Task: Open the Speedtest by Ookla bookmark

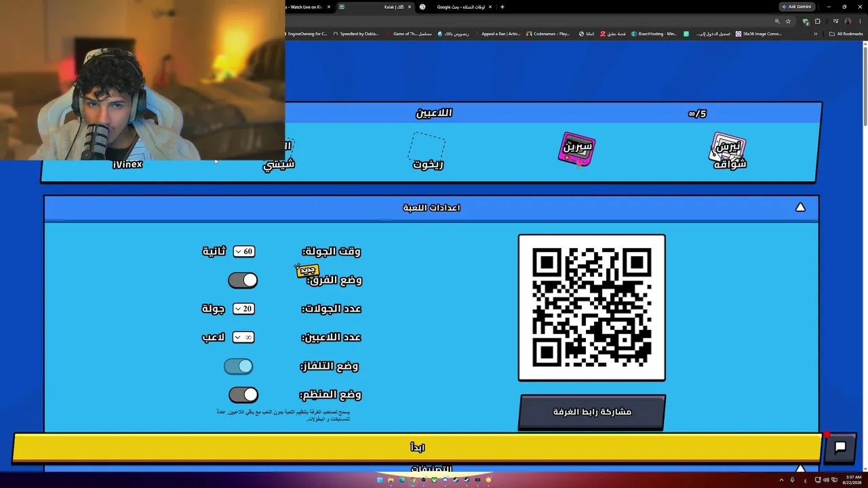Action: tap(356, 34)
